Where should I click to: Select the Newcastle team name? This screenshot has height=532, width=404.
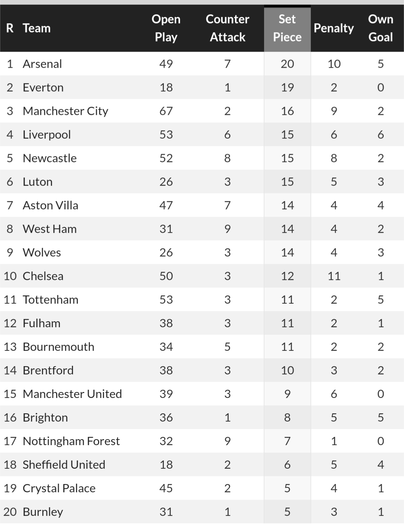pos(50,158)
